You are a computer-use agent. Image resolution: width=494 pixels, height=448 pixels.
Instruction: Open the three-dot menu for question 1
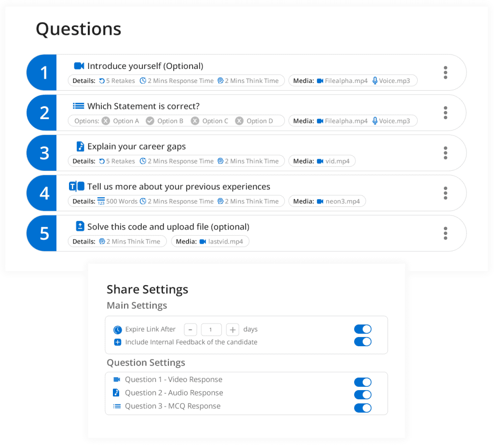tap(445, 72)
